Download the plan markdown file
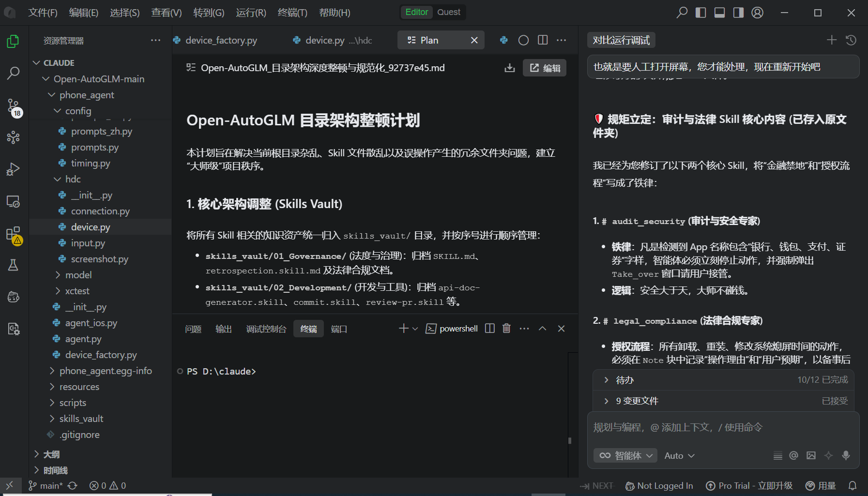Screen dimensions: 868x496 (509, 68)
